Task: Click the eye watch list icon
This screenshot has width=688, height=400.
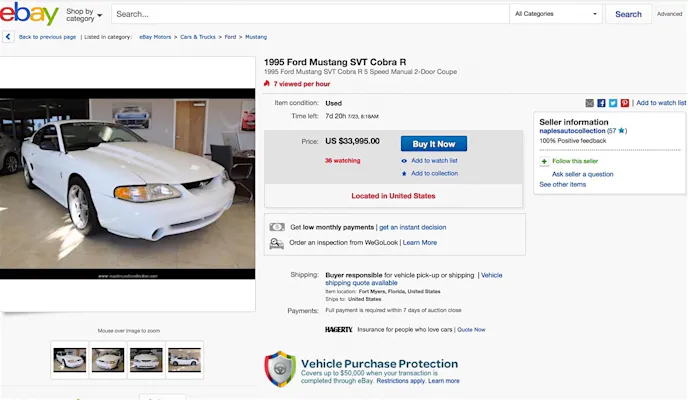Action: click(404, 160)
